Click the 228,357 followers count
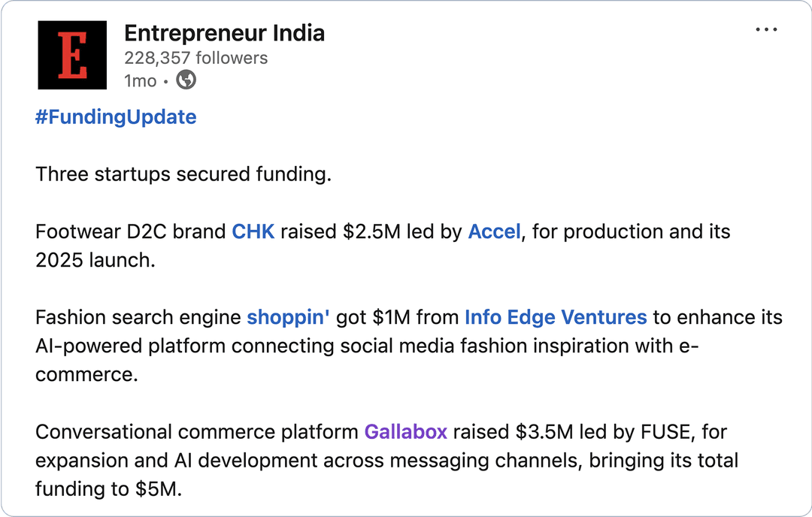This screenshot has height=517, width=812. [195, 58]
